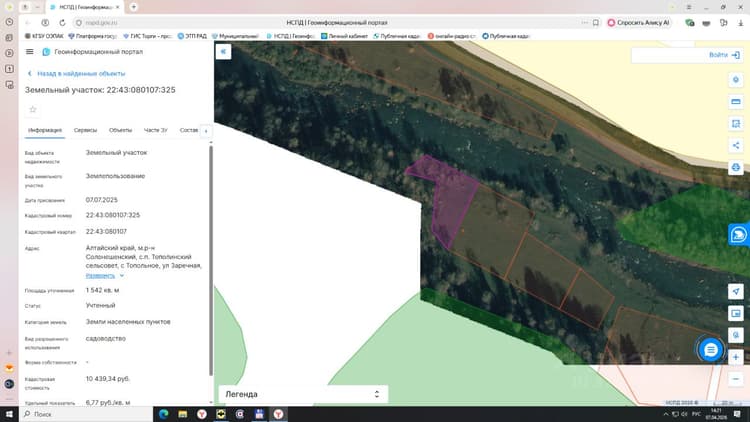The image size is (750, 422).
Task: Open the онлайн радио bookmark
Action: tap(452, 36)
